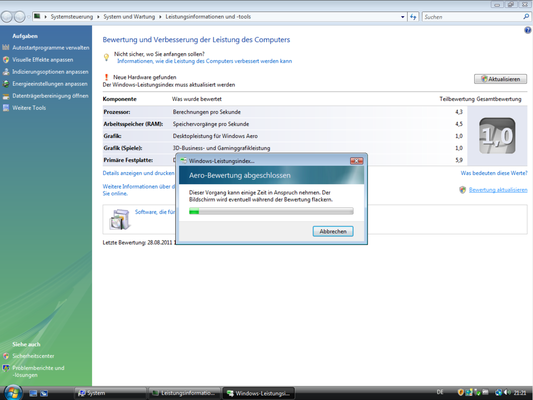Click the Weitere Tools icon
The image size is (533, 400).
pos(6,108)
